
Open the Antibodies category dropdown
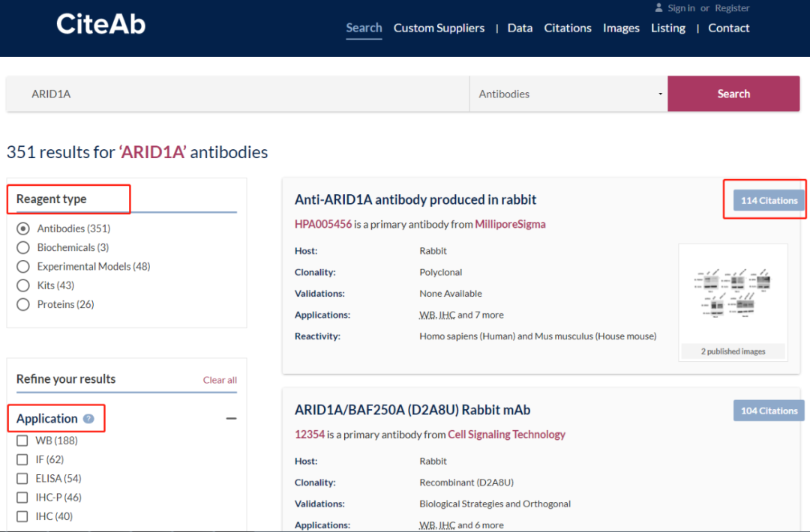(568, 94)
